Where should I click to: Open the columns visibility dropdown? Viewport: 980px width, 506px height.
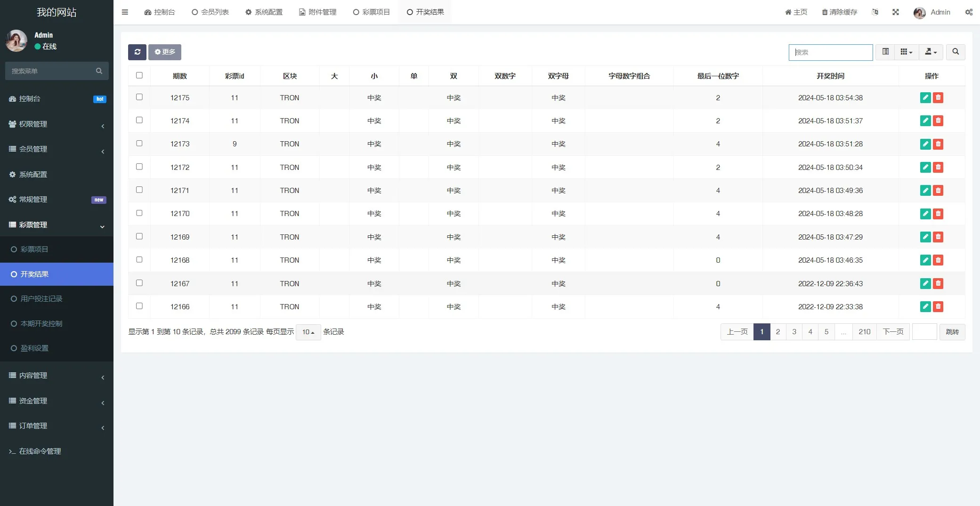pos(906,52)
